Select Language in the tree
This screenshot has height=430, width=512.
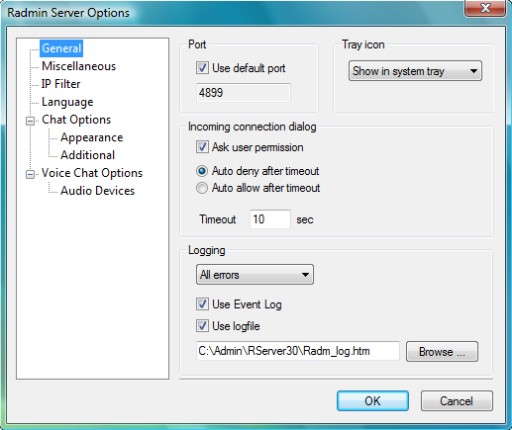pyautogui.click(x=67, y=102)
